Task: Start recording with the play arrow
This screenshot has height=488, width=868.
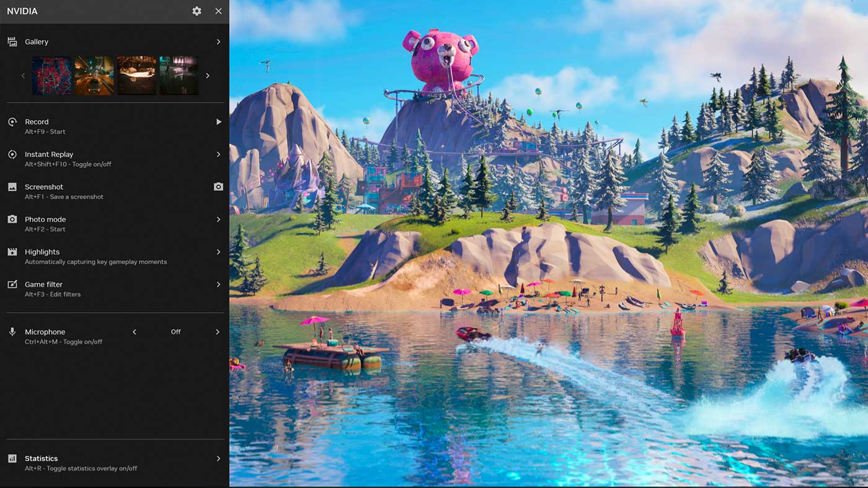Action: (218, 122)
